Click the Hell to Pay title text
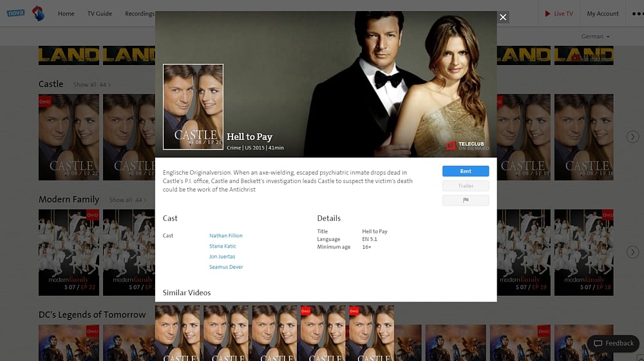 (x=249, y=137)
